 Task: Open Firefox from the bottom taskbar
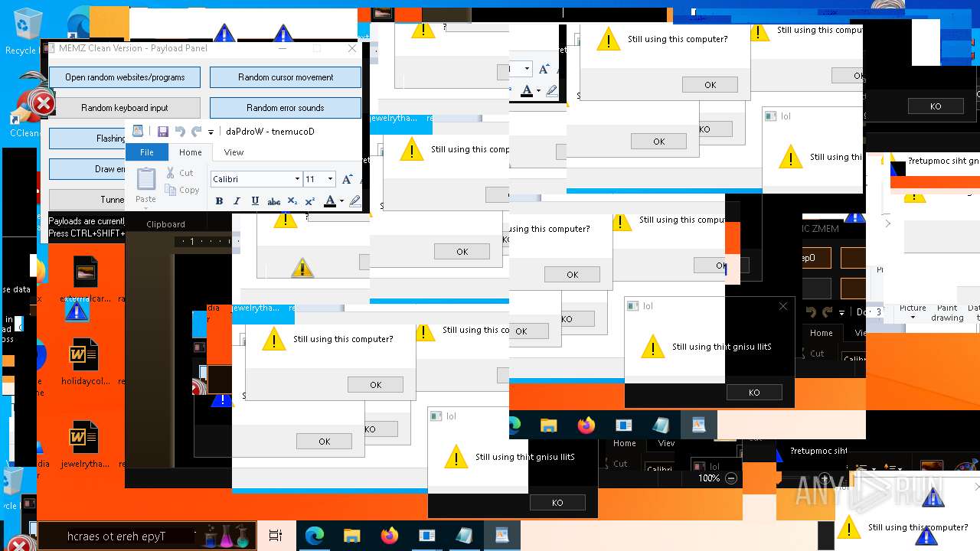pos(390,536)
